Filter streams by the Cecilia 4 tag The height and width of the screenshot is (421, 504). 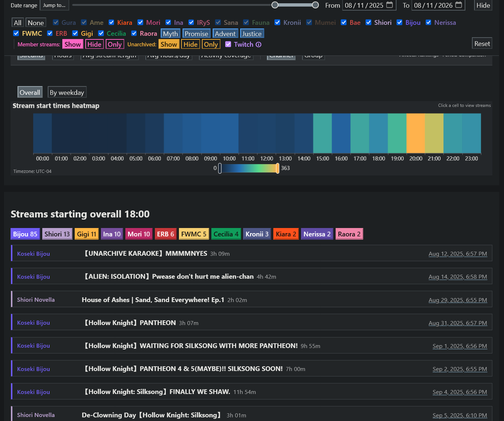pos(226,234)
